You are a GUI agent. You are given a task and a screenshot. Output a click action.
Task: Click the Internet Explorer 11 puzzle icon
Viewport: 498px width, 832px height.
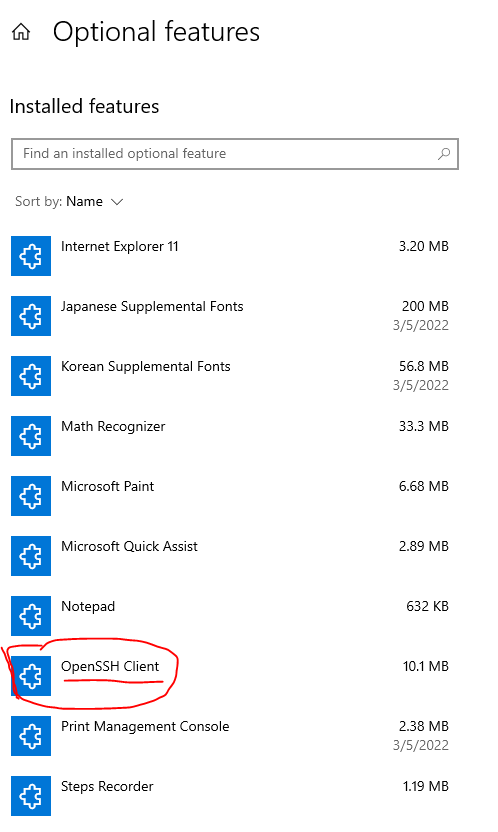(31, 256)
